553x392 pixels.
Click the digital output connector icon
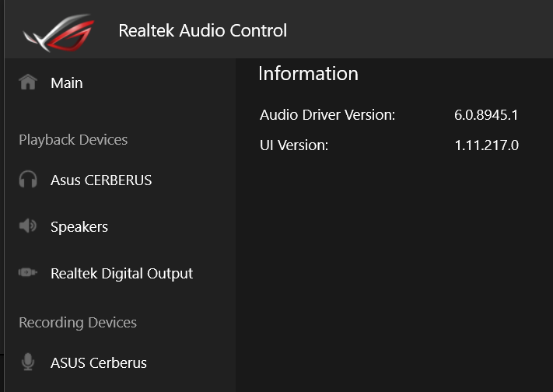point(27,272)
